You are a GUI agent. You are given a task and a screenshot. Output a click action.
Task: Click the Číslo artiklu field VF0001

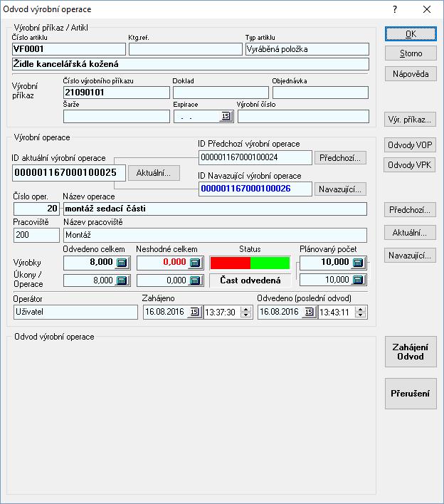pos(69,49)
